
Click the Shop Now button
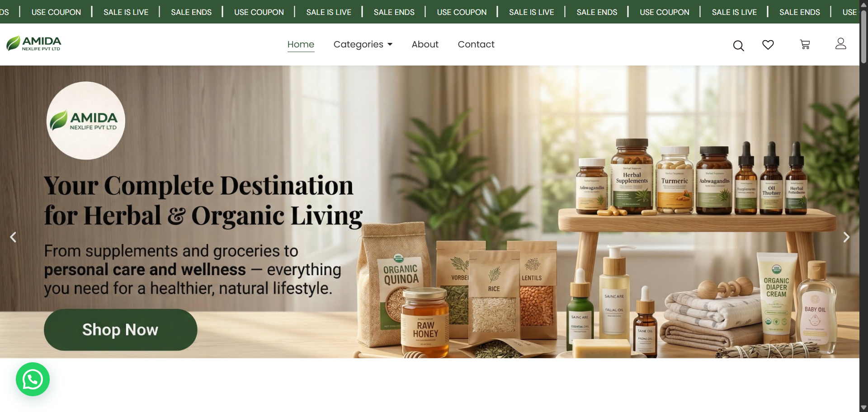tap(121, 330)
